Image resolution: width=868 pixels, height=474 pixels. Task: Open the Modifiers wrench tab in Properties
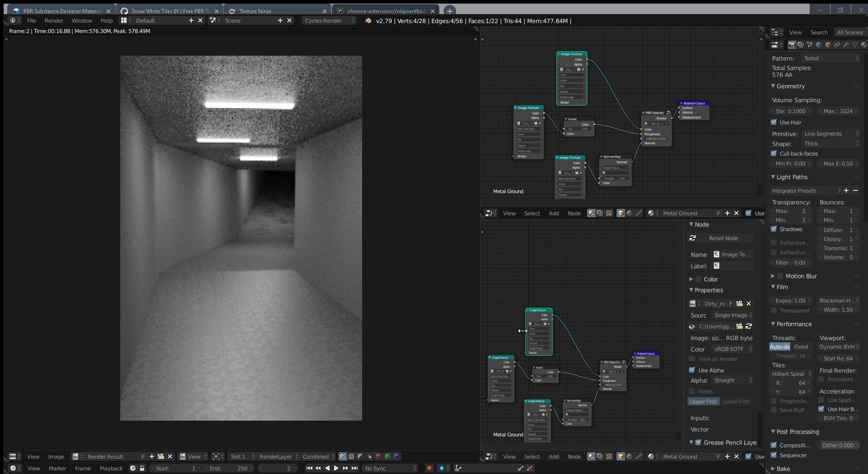pos(846,44)
